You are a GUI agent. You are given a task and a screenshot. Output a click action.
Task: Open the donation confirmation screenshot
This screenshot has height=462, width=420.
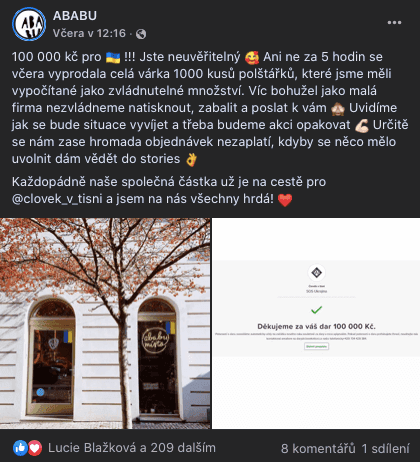pos(316,323)
